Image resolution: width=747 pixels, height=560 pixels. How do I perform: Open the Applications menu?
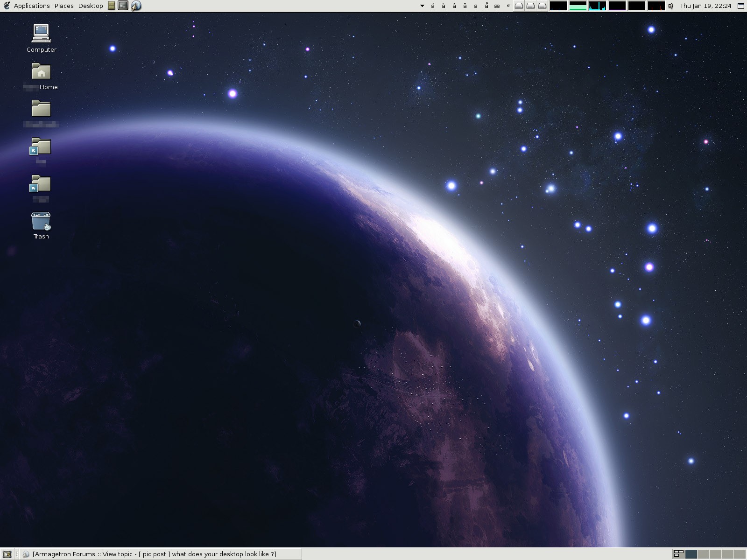click(31, 6)
